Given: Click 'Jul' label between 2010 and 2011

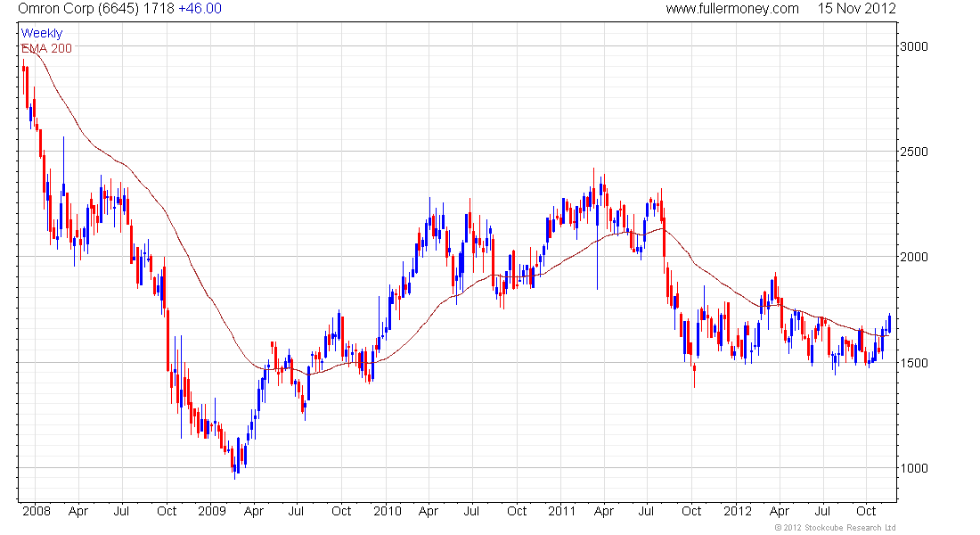Looking at the screenshot, I should tap(471, 511).
